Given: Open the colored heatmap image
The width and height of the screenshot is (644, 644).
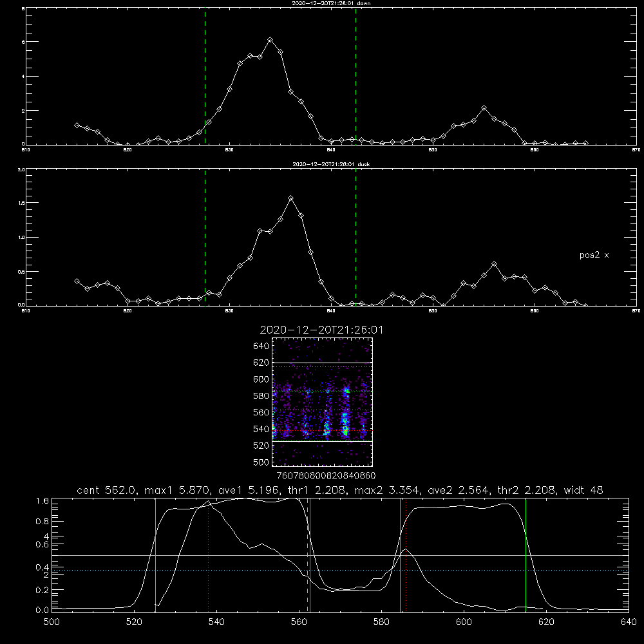Looking at the screenshot, I should (x=322, y=402).
